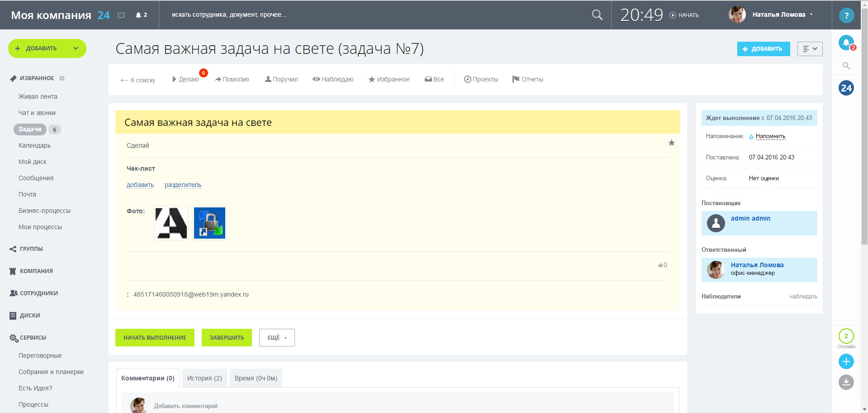The image size is (868, 413).
Task: Click the like thumbs-up counter icon
Action: (x=660, y=265)
